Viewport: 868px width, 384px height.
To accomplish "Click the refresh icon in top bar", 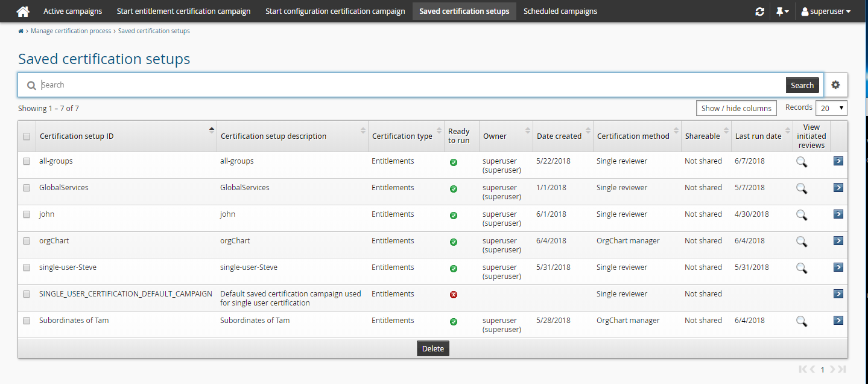I will (x=759, y=11).
